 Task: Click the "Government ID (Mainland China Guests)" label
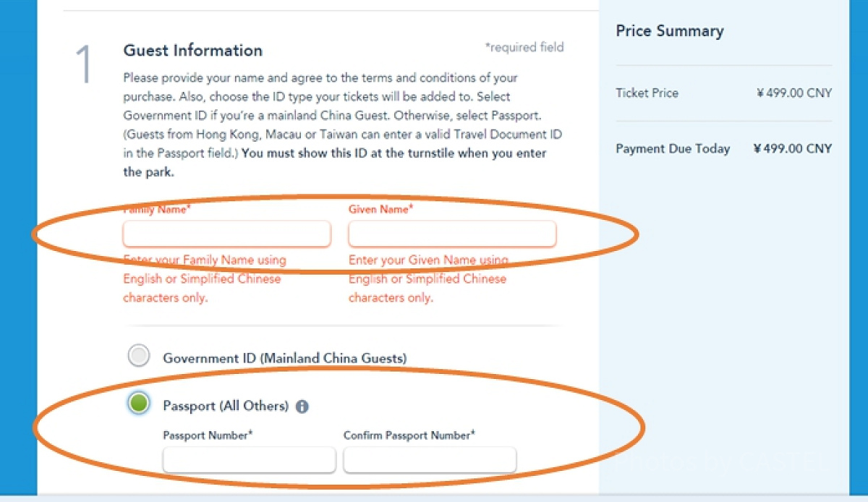click(x=284, y=358)
